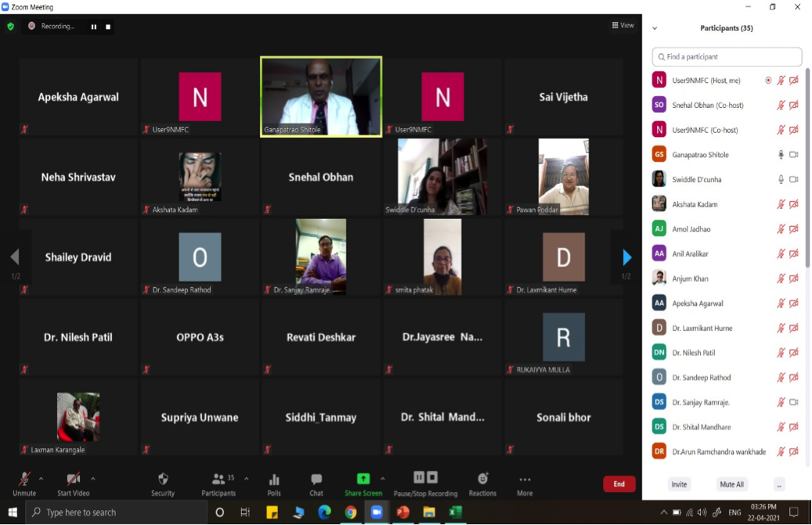The image size is (812, 525).
Task: Stop the recording at top left
Action: tap(108, 27)
